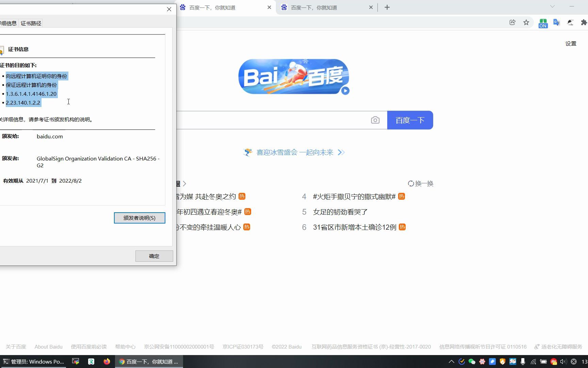Image resolution: width=588 pixels, height=368 pixels.
Task: Click the network Wi-Fi icon in tray
Action: coord(533,362)
